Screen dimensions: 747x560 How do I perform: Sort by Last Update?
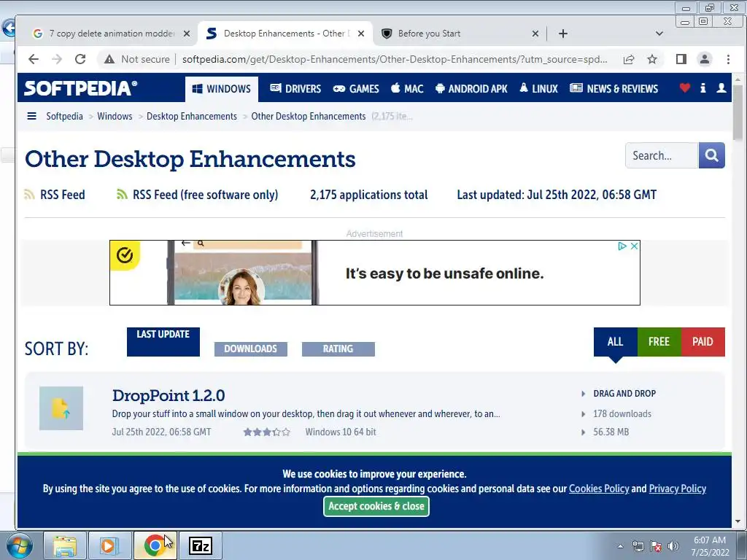(x=163, y=341)
